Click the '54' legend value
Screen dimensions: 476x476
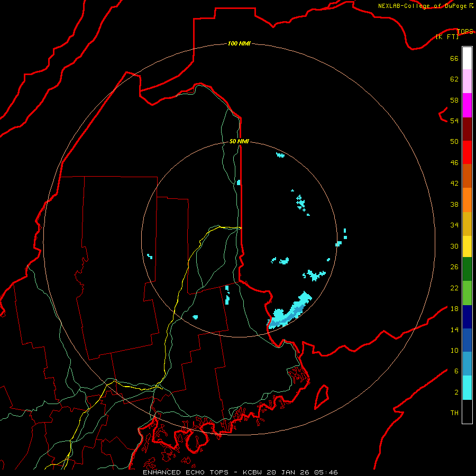click(x=454, y=121)
